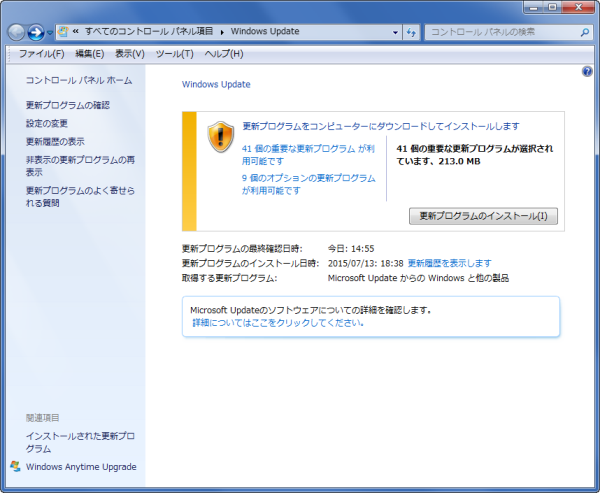Click the Windows Update heading text
This screenshot has height=493, width=600.
click(216, 84)
